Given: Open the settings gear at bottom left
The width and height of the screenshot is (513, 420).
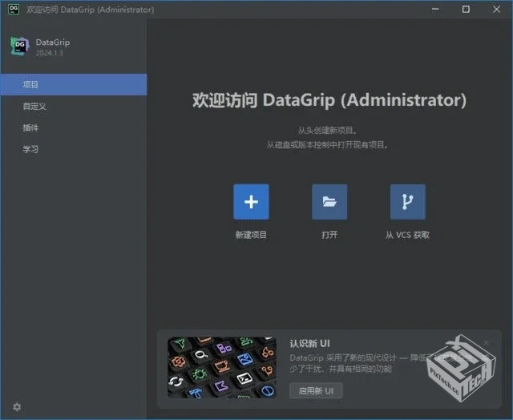Looking at the screenshot, I should click(x=17, y=406).
